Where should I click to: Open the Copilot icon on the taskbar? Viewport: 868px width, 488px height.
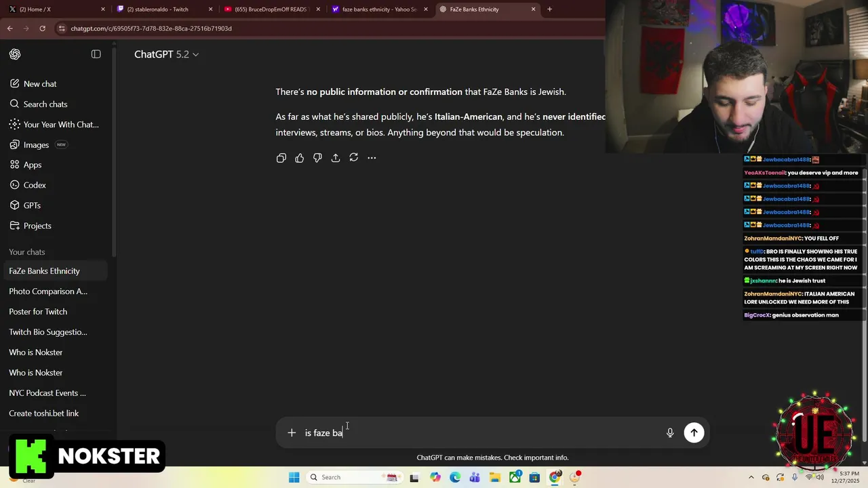coord(435,477)
